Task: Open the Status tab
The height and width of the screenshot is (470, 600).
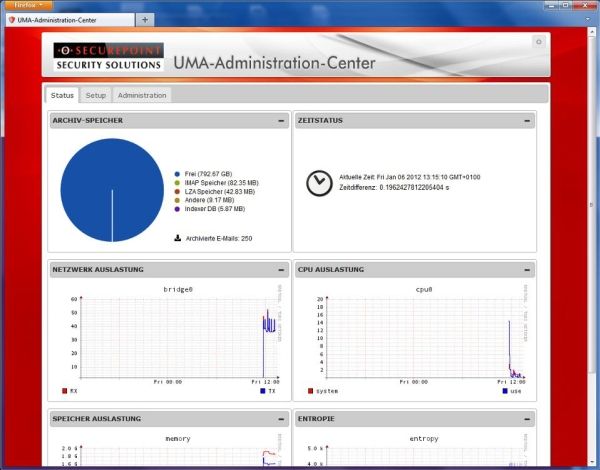Action: tap(62, 95)
